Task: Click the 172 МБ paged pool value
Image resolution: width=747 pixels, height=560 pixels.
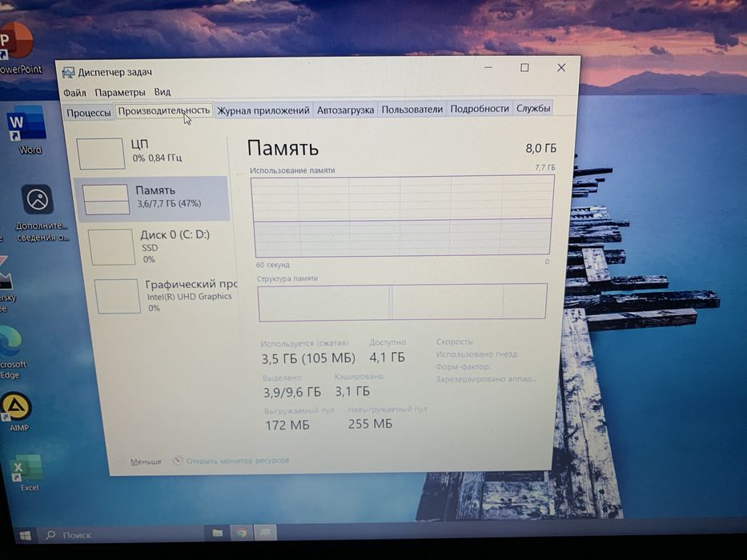Action: point(287,425)
